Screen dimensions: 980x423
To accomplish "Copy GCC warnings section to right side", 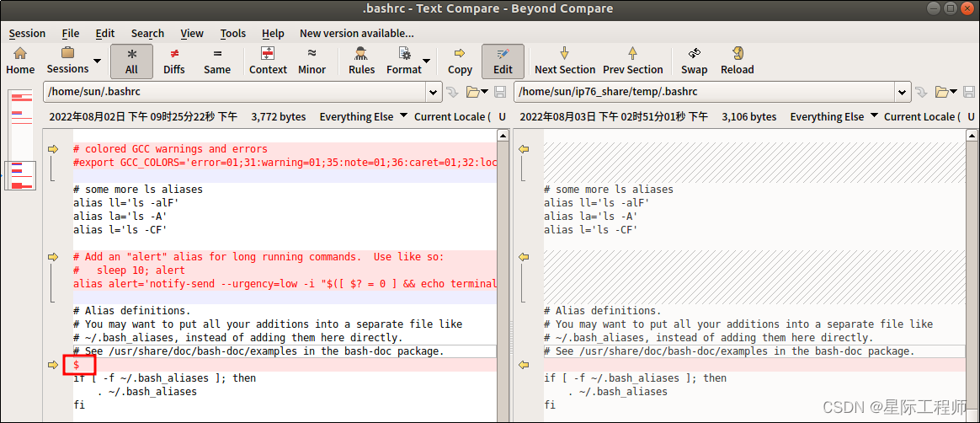I will [x=53, y=149].
